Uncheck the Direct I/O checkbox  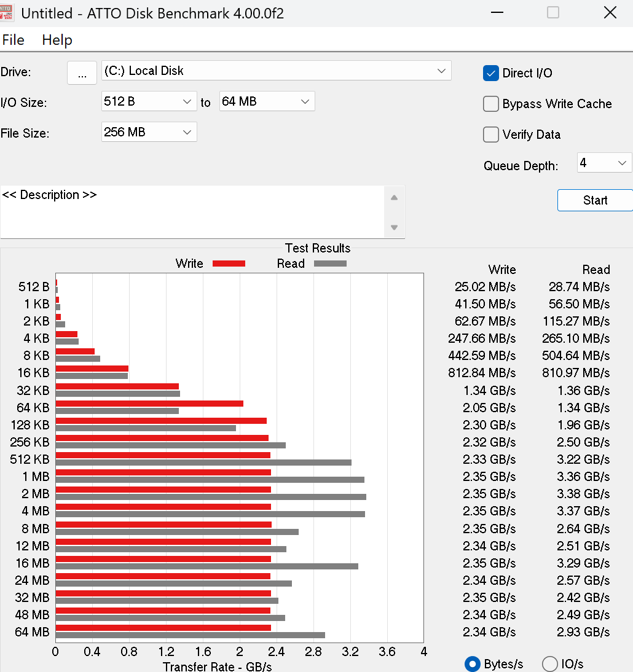coord(490,73)
